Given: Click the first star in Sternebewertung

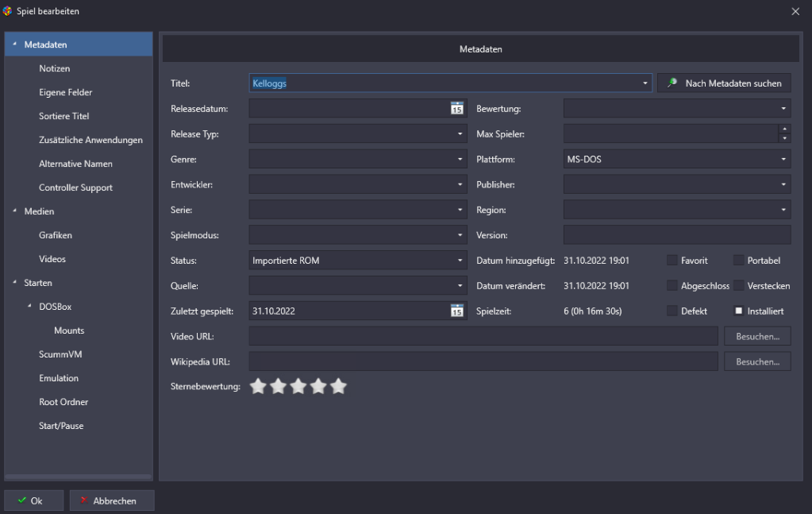Looking at the screenshot, I should click(258, 387).
